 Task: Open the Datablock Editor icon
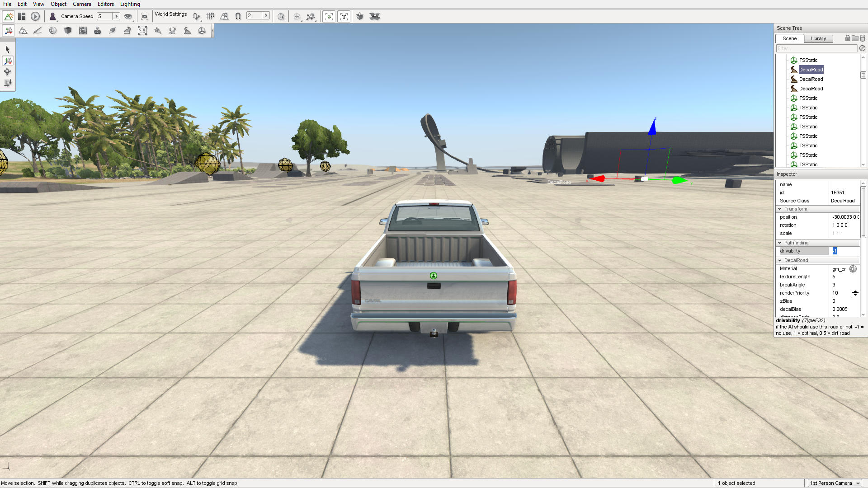(83, 31)
